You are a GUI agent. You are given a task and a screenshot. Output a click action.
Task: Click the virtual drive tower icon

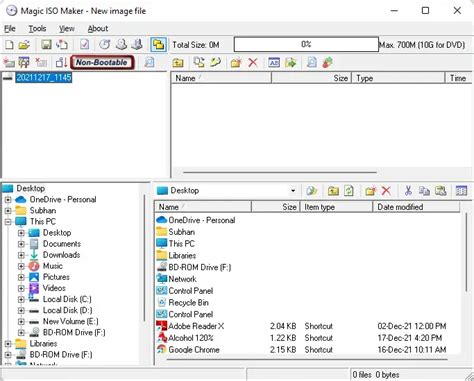137,45
